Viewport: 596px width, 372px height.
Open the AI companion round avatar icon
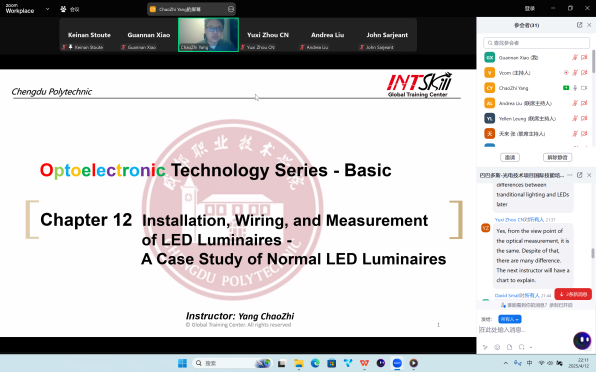[582, 340]
